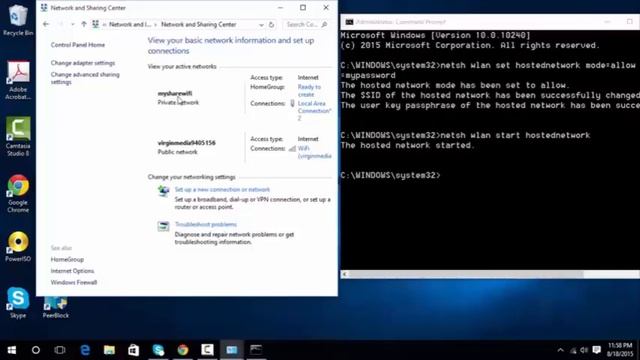640x360 pixels.
Task: Maximize the Network and Sharing Center window
Action: pyautogui.click(x=303, y=8)
